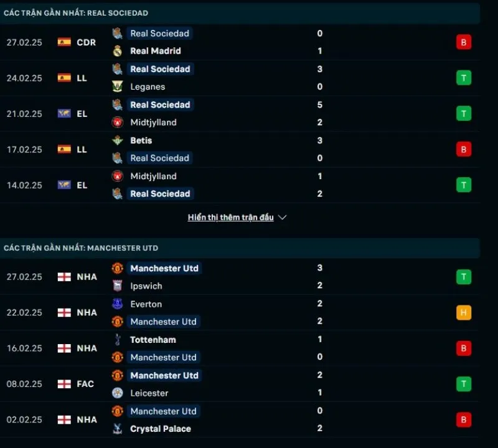
Task: Click the Tottenham club crest icon
Action: pyautogui.click(x=117, y=340)
